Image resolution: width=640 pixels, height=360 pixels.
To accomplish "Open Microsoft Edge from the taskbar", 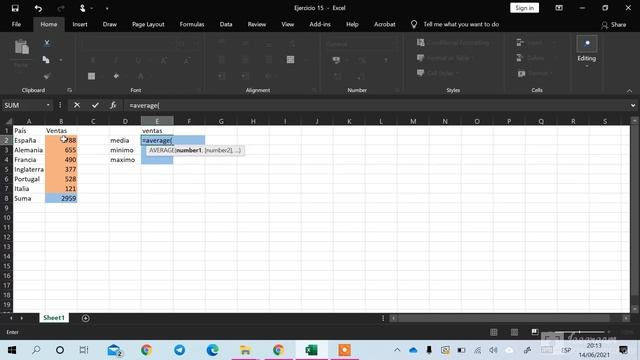I will 213,350.
